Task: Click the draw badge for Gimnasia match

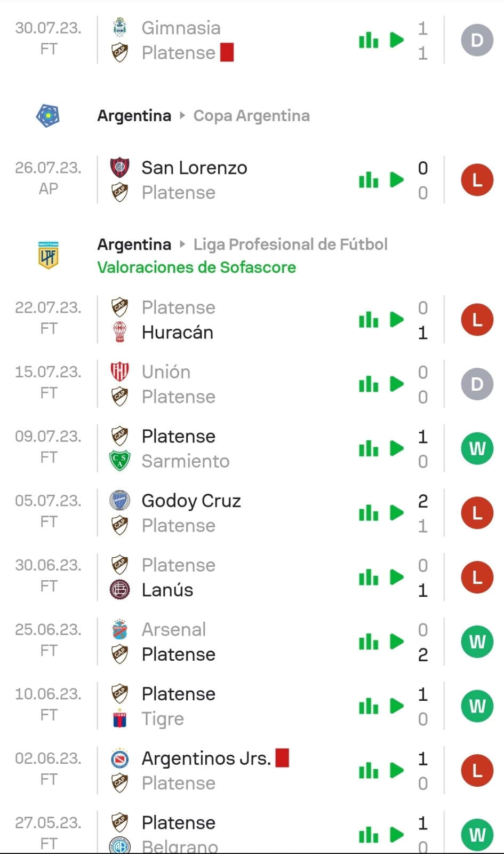Action: click(477, 40)
